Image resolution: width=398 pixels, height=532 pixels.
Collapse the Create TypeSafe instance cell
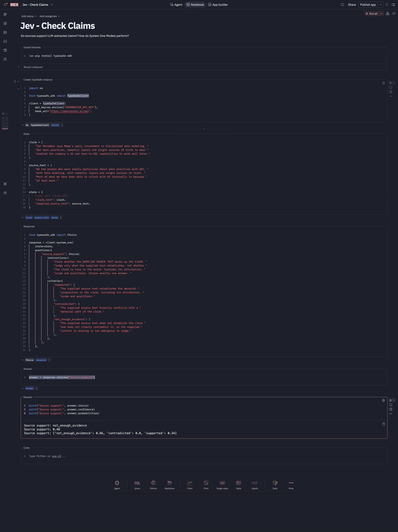[18, 81]
